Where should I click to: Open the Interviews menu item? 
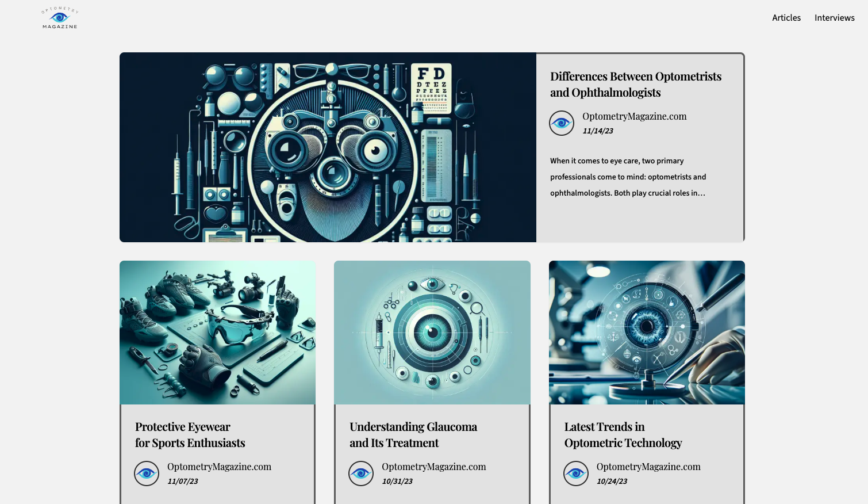click(x=834, y=18)
